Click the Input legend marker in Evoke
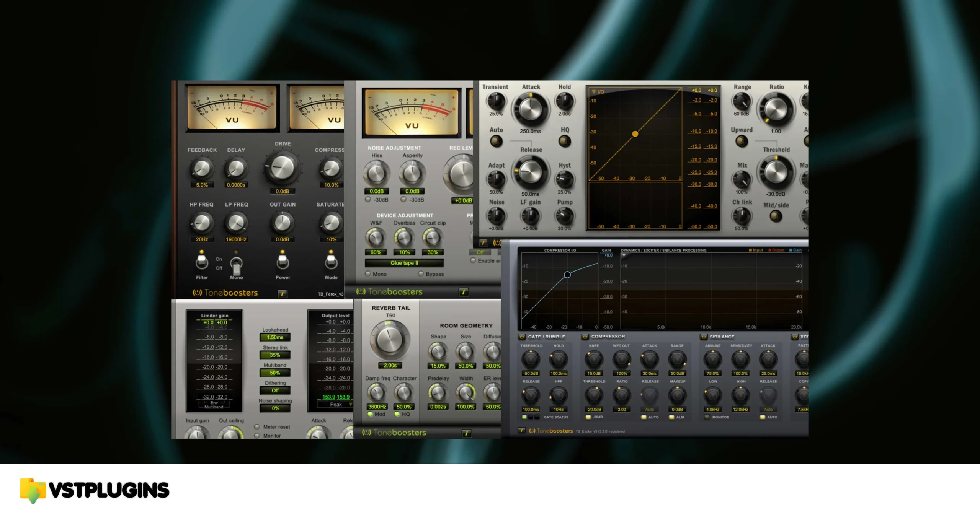Screen dimensions: 980x519 750,250
